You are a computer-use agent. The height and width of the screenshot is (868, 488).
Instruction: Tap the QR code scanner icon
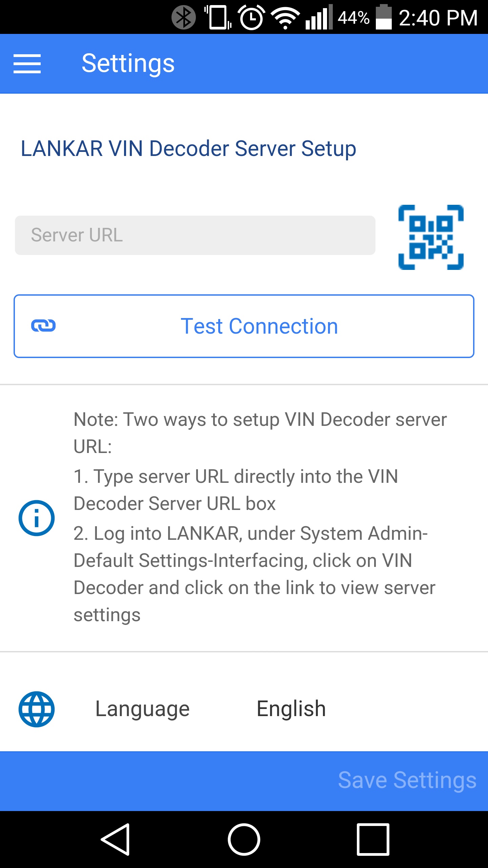431,237
